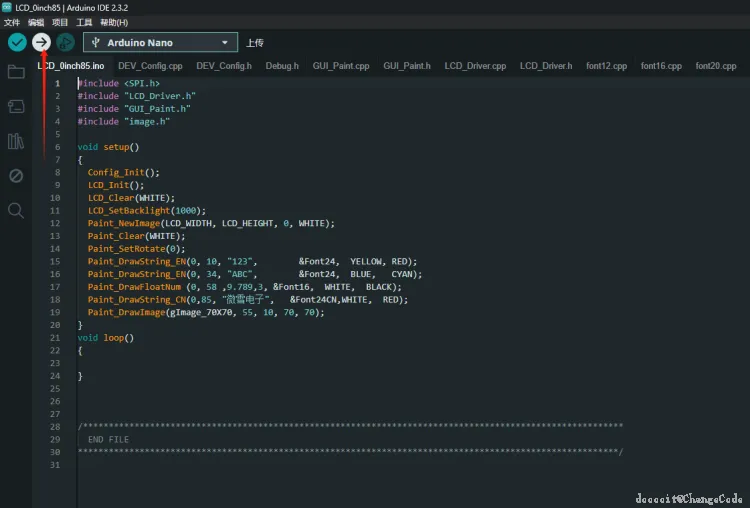Open the 工具 menu
This screenshot has height=508, width=750.
(x=85, y=22)
